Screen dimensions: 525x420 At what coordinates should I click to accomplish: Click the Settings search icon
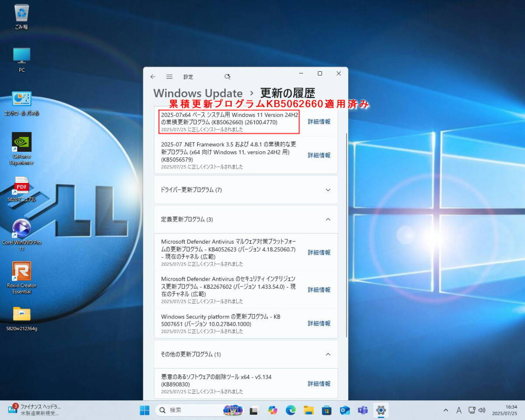pyautogui.click(x=227, y=77)
